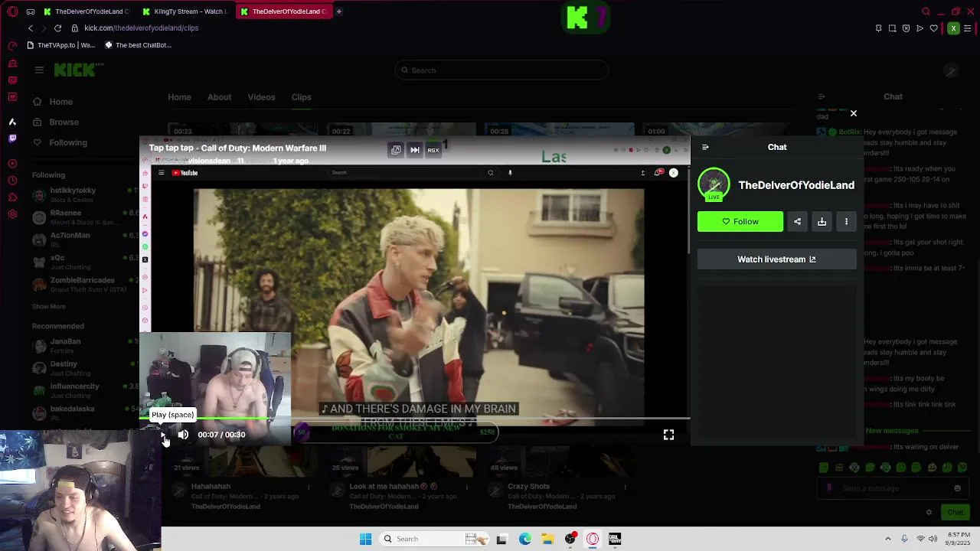Open chat settings gear beside Chat button
The height and width of the screenshot is (551, 980).
tap(929, 512)
